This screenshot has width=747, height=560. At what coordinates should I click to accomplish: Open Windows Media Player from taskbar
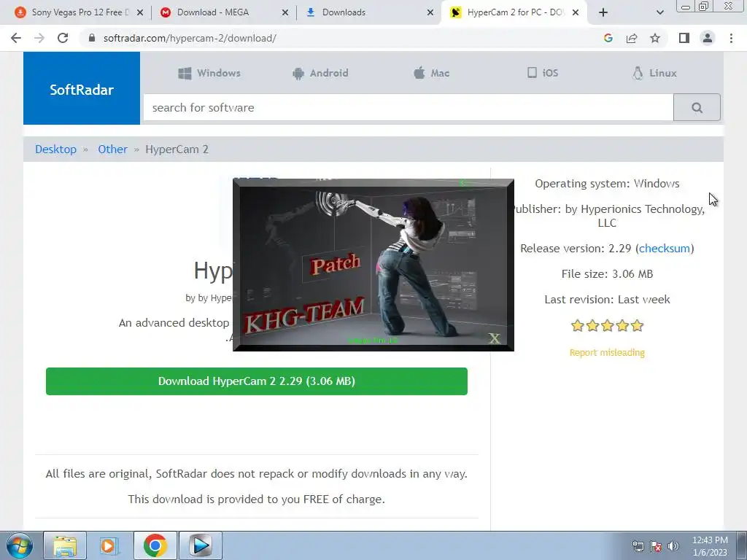pos(109,545)
